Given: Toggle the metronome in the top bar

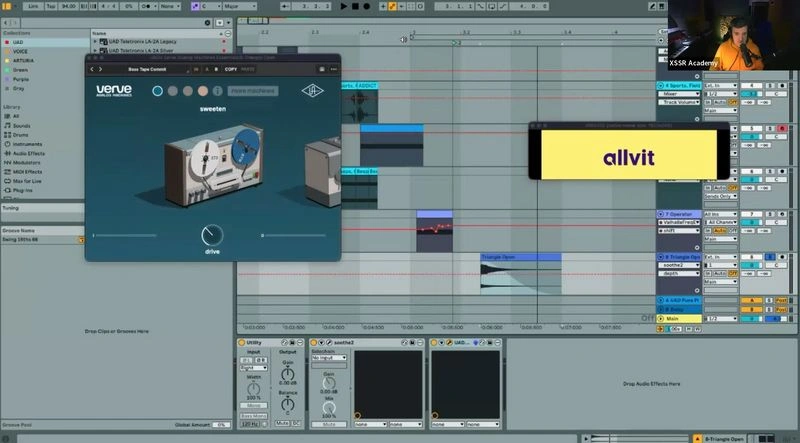Looking at the screenshot, I should click(146, 6).
